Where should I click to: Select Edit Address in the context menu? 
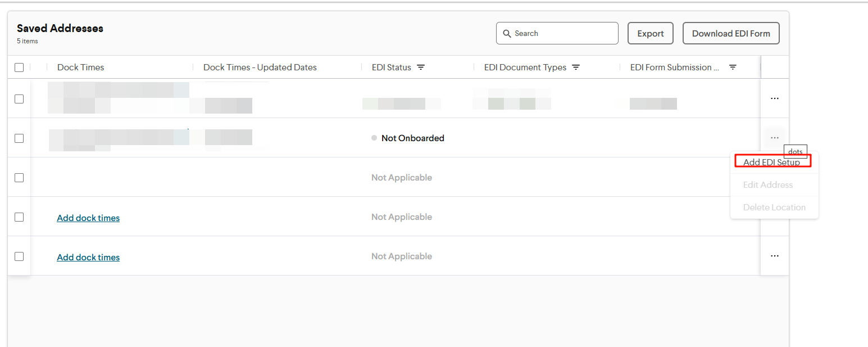pos(767,185)
